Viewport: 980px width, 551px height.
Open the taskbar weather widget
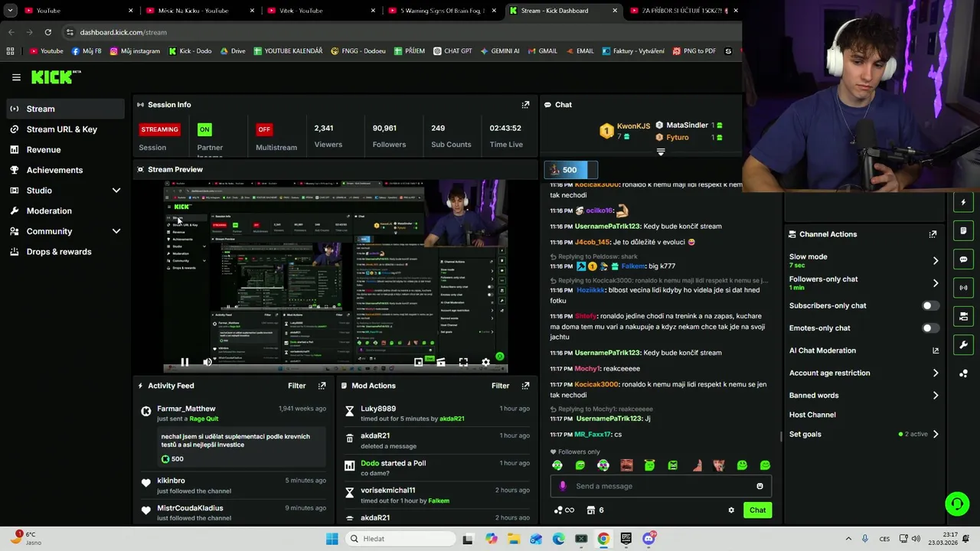click(24, 538)
